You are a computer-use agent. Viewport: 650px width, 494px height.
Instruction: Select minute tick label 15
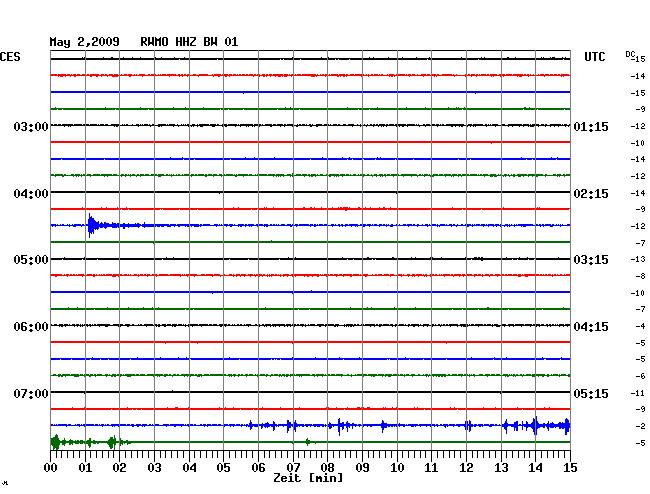[x=570, y=468]
